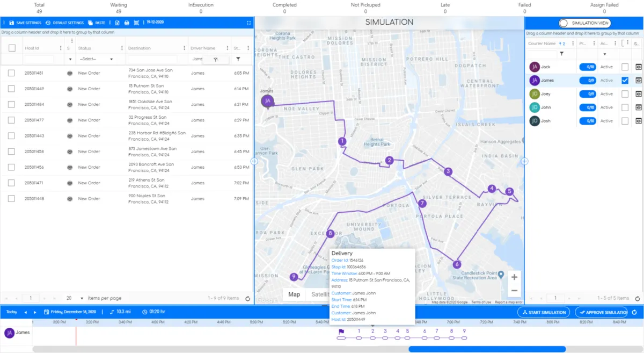The width and height of the screenshot is (644, 353).
Task: Expand orders panel with fullscreen icon
Action: [x=248, y=23]
